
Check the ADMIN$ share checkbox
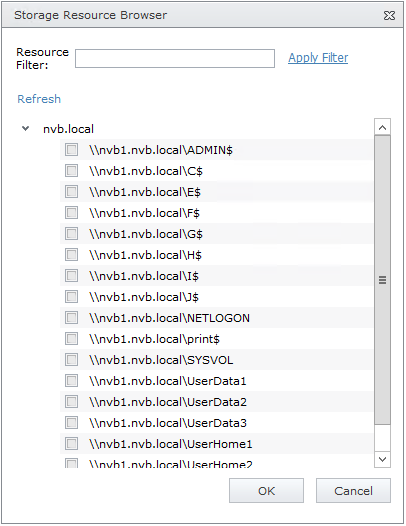pos(71,150)
